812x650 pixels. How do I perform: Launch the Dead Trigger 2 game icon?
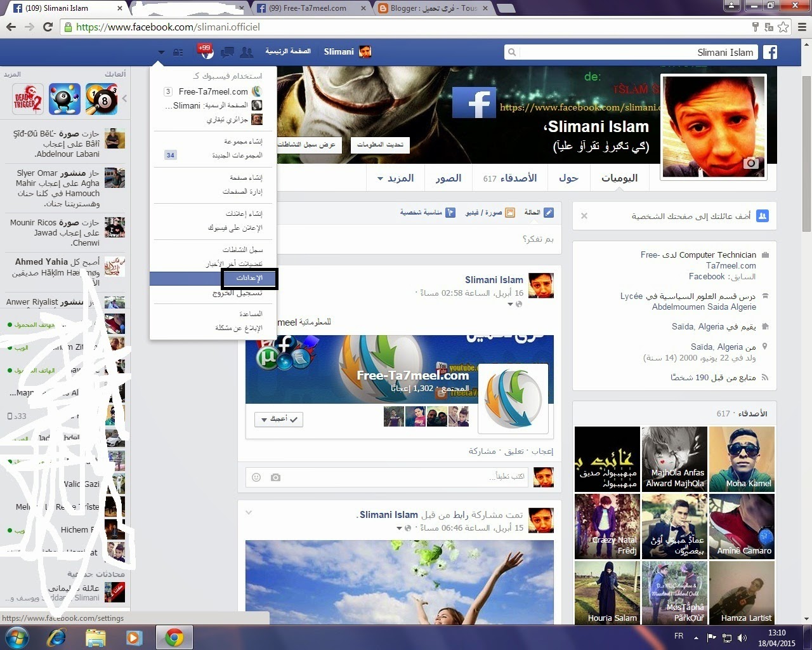[x=28, y=98]
